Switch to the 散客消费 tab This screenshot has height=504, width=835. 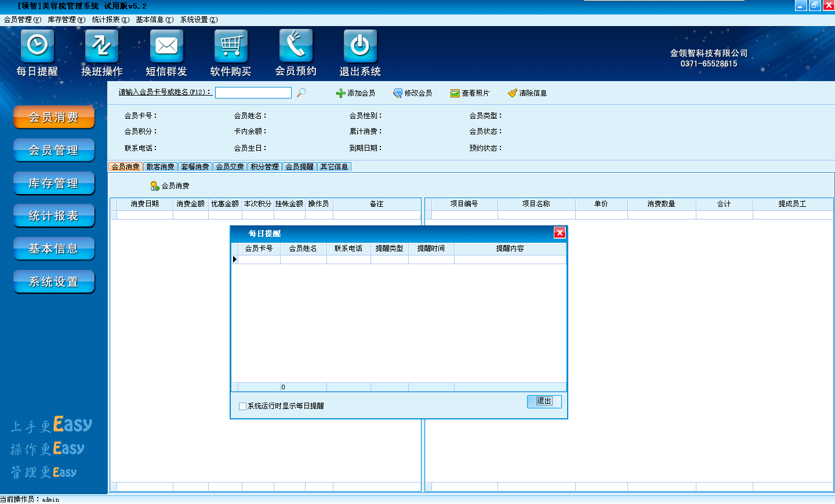161,167
